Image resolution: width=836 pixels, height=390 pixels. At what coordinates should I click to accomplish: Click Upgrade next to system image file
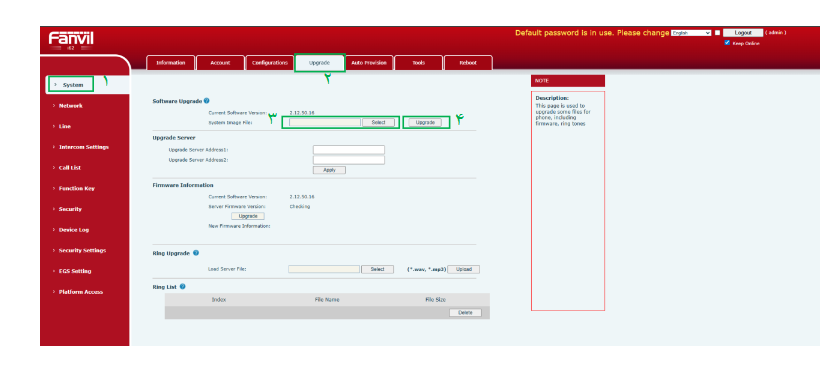[425, 122]
